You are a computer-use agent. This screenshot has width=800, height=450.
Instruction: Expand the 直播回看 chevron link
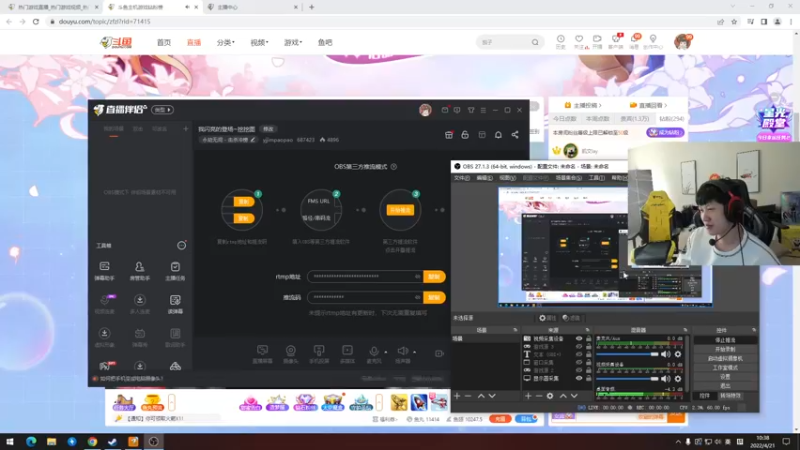(x=648, y=105)
